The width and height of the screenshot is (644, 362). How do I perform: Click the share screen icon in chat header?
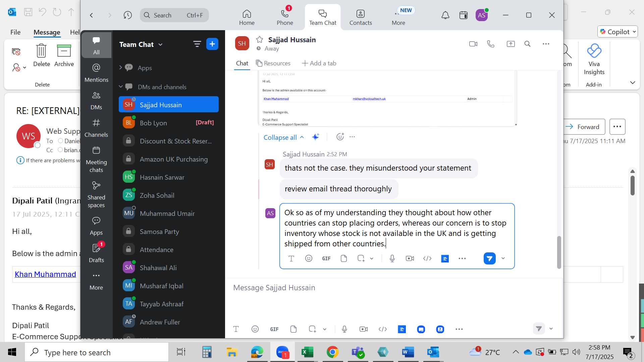511,44
